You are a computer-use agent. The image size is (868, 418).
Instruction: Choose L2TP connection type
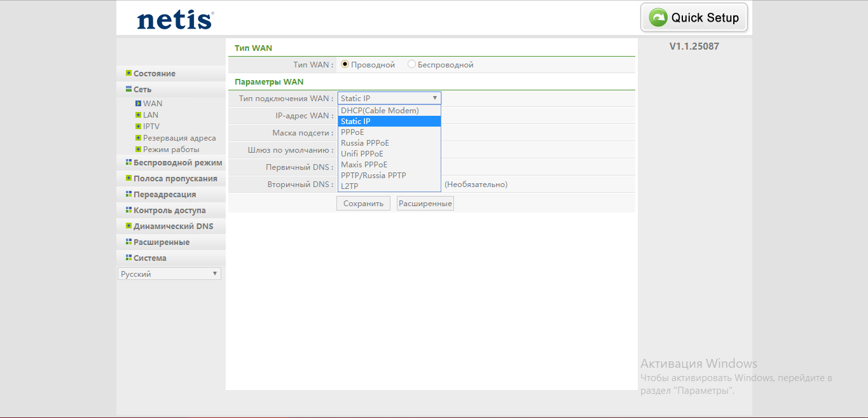(389, 186)
